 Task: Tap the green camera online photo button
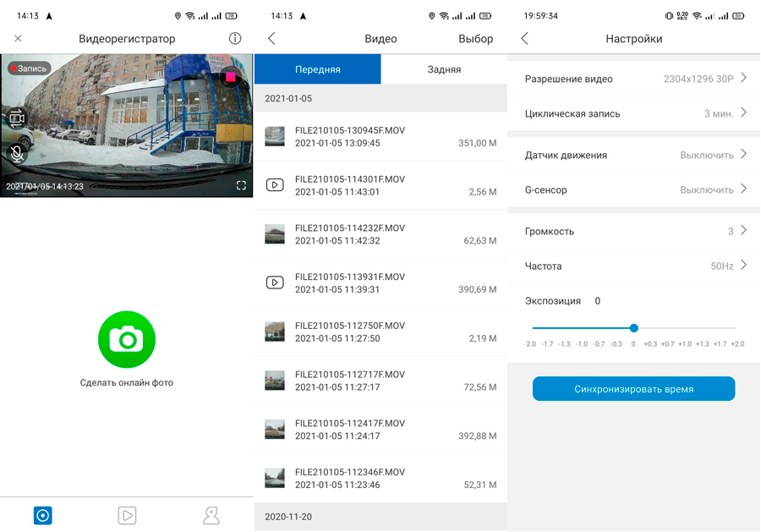[127, 339]
